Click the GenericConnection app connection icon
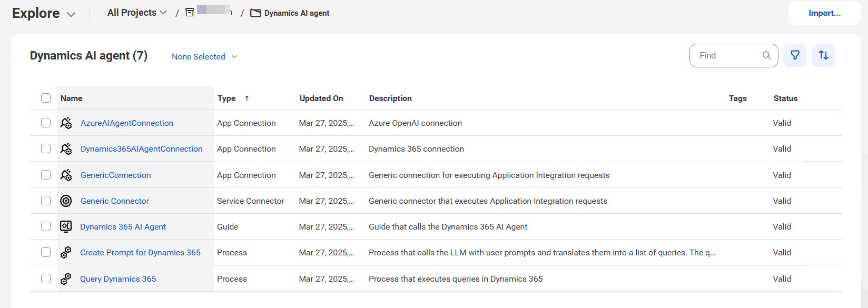Viewport: 868px width, 308px height. point(66,175)
